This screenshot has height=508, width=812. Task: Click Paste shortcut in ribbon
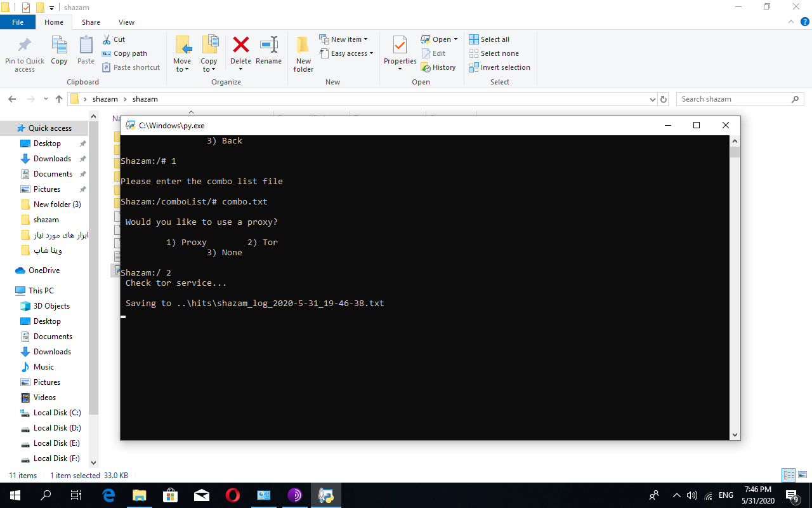point(131,67)
